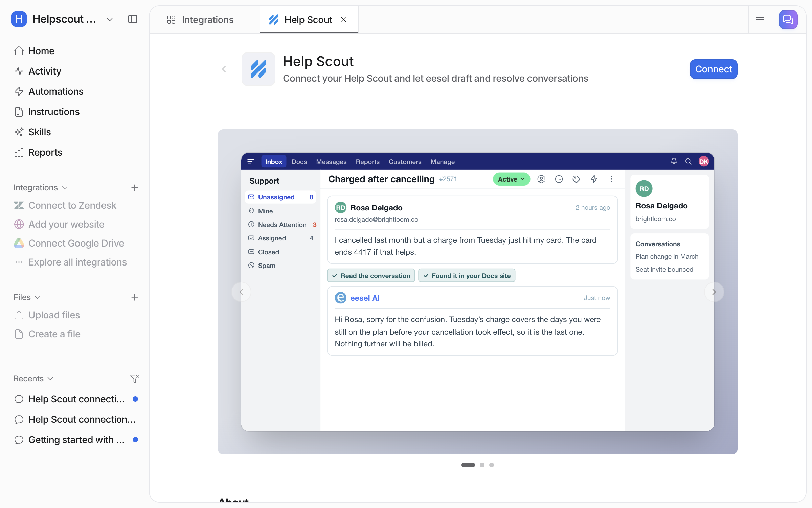The image size is (812, 508).
Task: Close the Help Scout tab
Action: click(344, 20)
